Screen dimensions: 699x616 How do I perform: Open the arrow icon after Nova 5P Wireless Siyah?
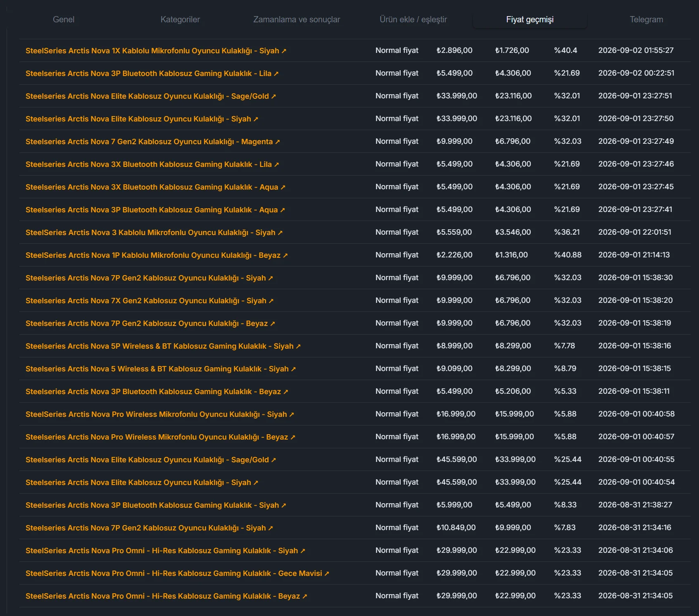click(x=298, y=346)
